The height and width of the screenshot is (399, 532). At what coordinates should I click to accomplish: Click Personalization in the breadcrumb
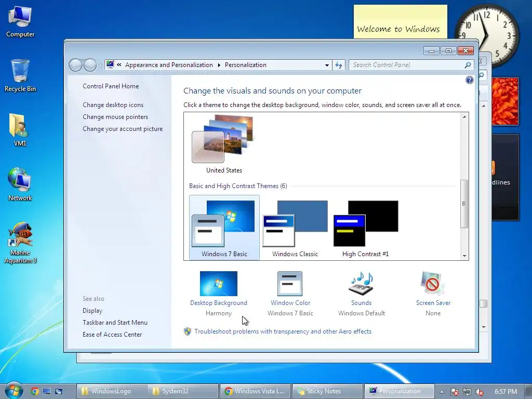[x=246, y=65]
